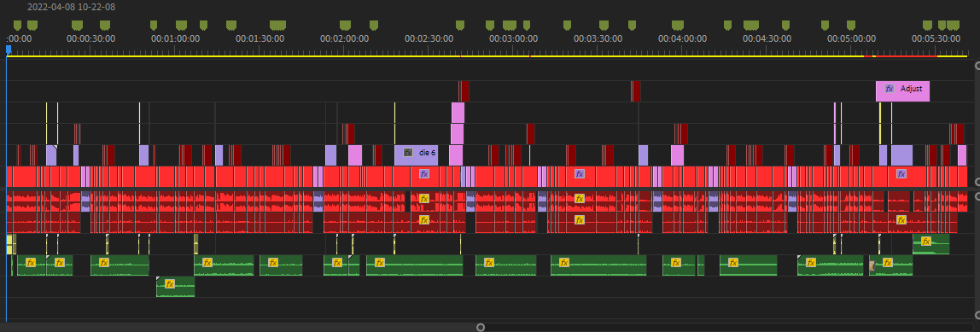Select the 'die 6' clip on the timeline
This screenshot has height=332, width=980.
pos(417,155)
